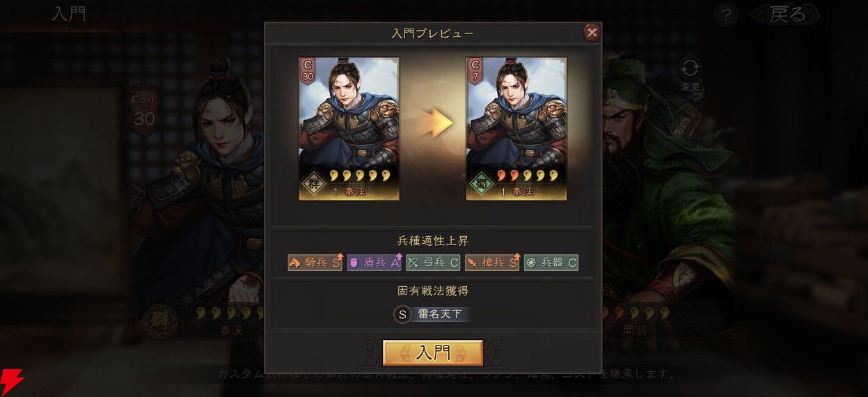Image resolution: width=868 pixels, height=397 pixels.
Task: Open the 入門 tab in header
Action: coord(70,14)
